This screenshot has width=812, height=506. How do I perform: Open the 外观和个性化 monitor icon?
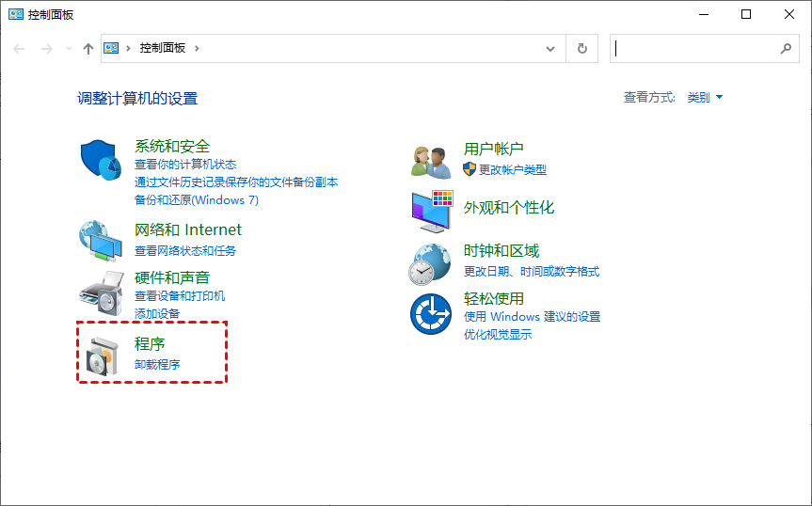click(432, 211)
